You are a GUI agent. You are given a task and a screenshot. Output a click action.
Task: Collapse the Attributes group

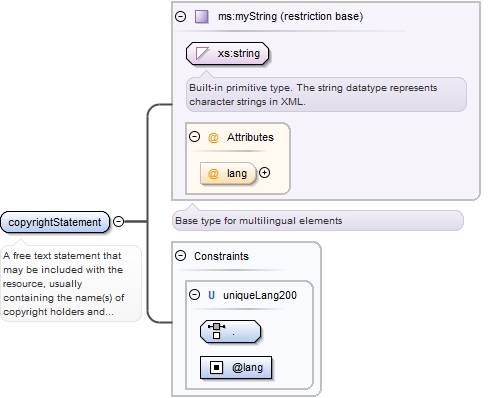coord(194,137)
